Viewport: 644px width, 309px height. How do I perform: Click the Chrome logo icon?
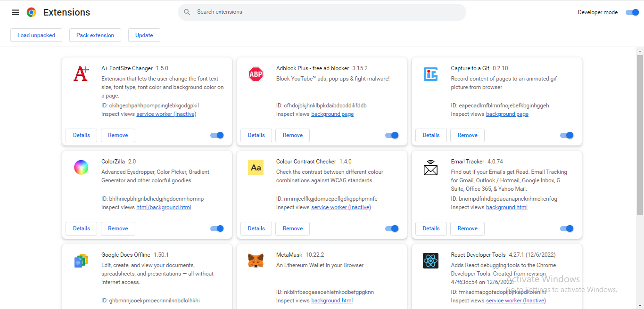(x=32, y=12)
